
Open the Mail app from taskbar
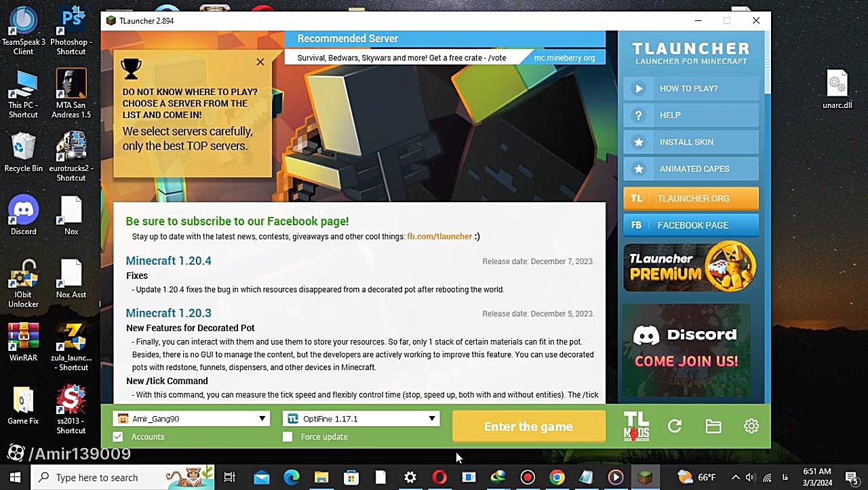click(262, 477)
